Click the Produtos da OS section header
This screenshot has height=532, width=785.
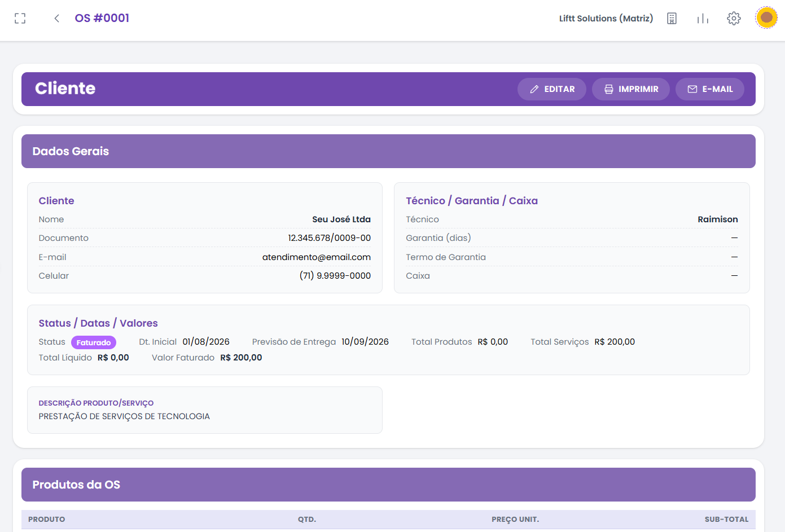pos(388,485)
